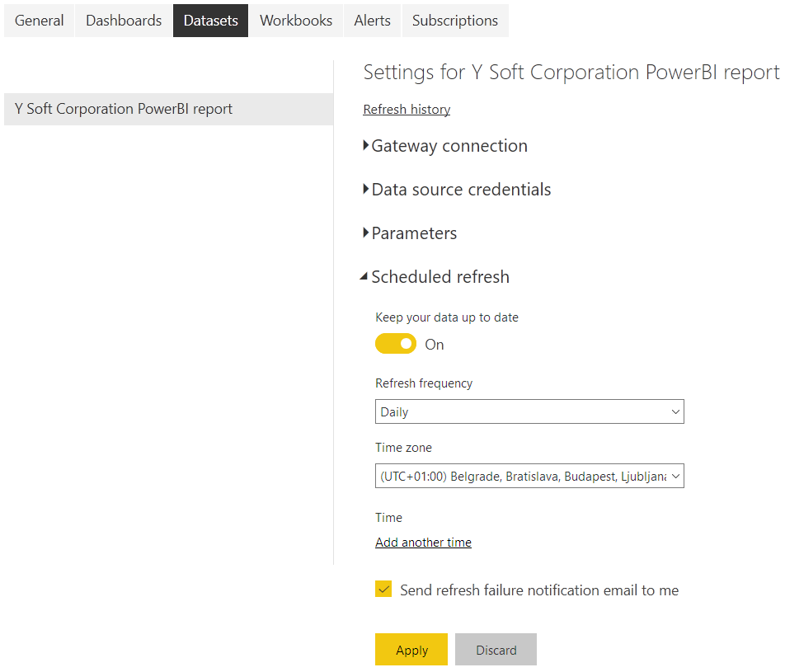Select the Datasets tab
Image resolution: width=785 pixels, height=672 pixels.
pos(211,21)
